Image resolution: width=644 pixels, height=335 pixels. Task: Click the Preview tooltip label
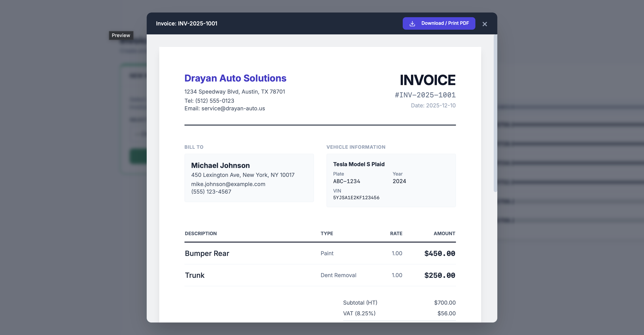pos(121,36)
